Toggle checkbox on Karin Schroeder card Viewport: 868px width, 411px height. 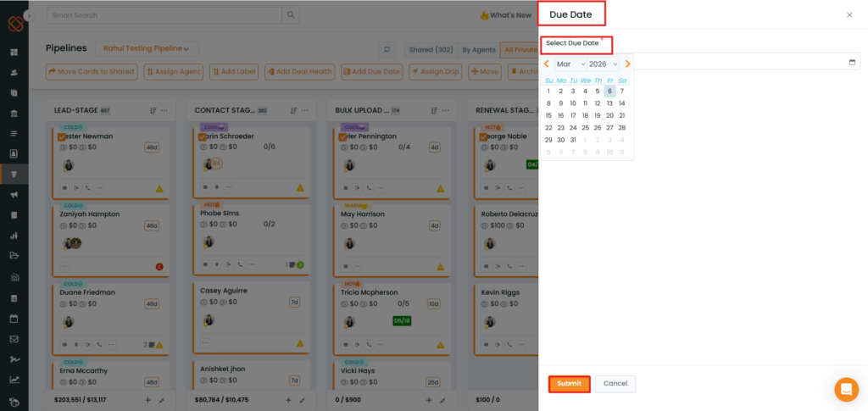pyautogui.click(x=202, y=136)
